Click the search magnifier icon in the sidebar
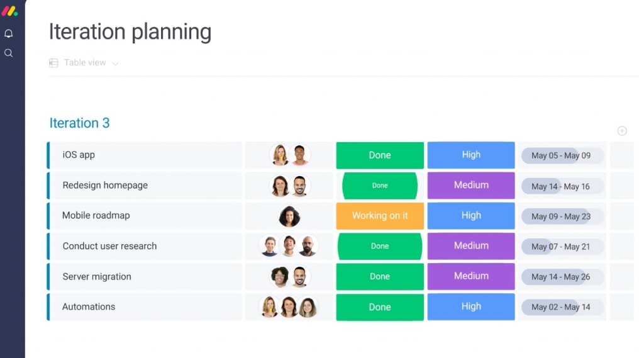The height and width of the screenshot is (358, 644). click(x=9, y=53)
